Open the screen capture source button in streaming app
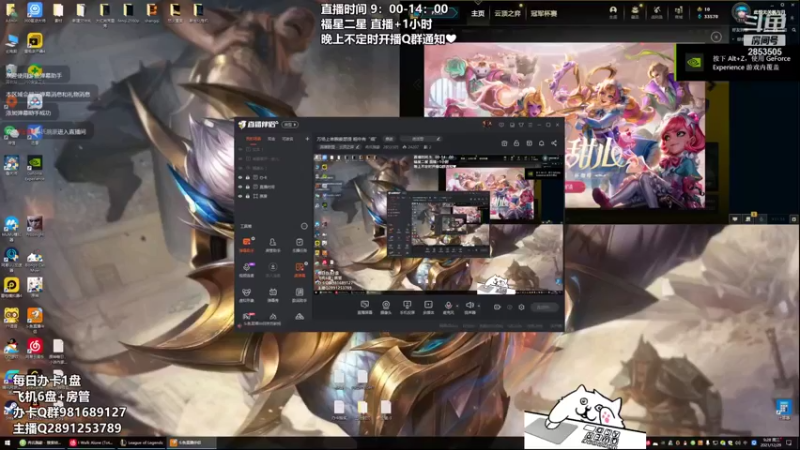The height and width of the screenshot is (450, 800). click(x=364, y=307)
